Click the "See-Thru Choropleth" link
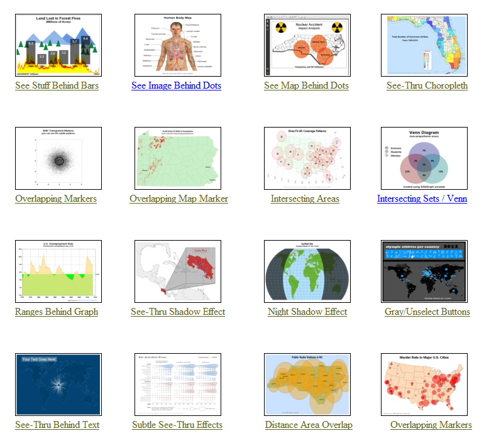This screenshot has width=489, height=448. [x=427, y=85]
